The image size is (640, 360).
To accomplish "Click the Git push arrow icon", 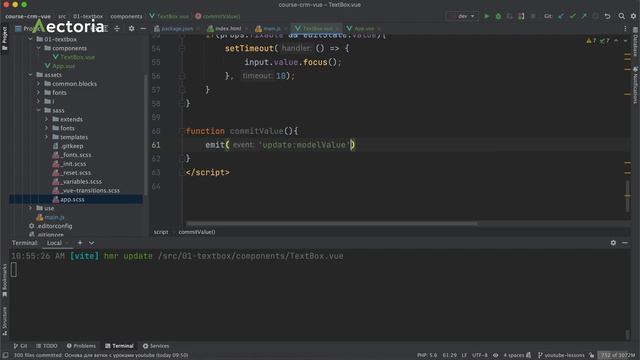I will click(584, 16).
